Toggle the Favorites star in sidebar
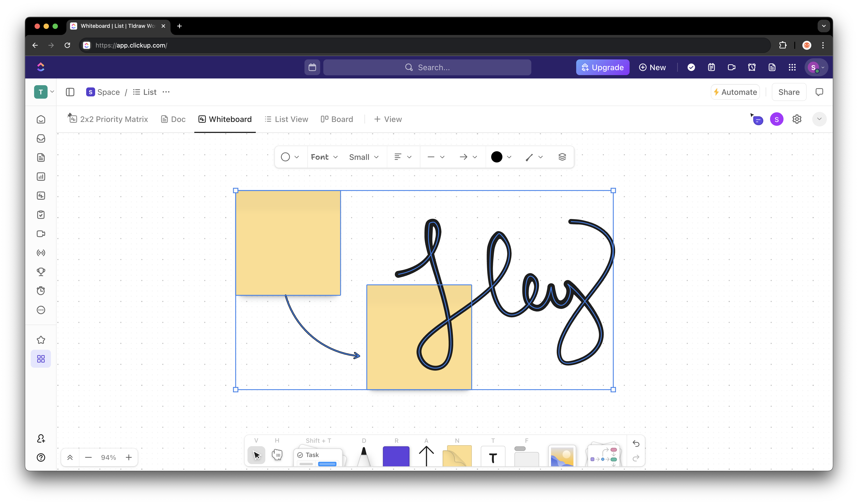The height and width of the screenshot is (504, 858). 41,340
